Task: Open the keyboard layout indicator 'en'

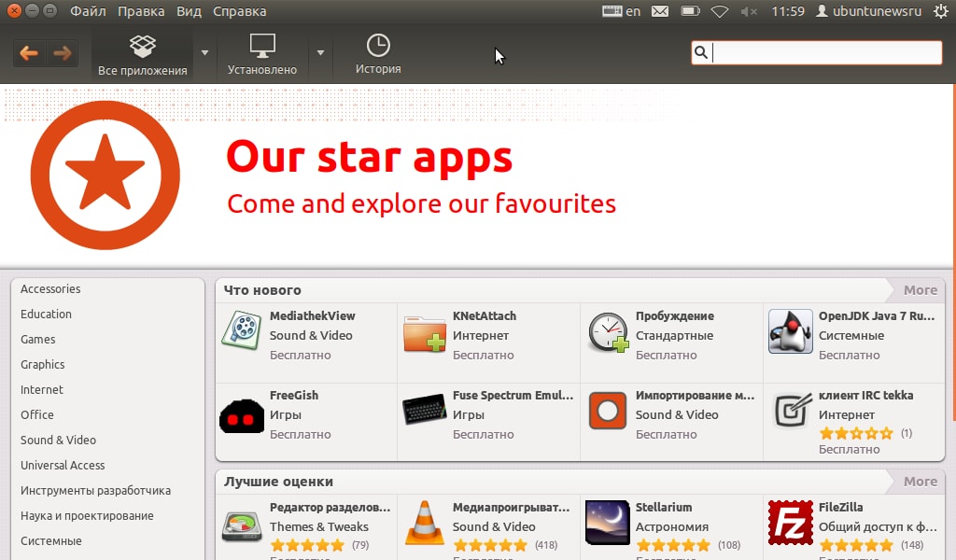Action: pos(621,11)
